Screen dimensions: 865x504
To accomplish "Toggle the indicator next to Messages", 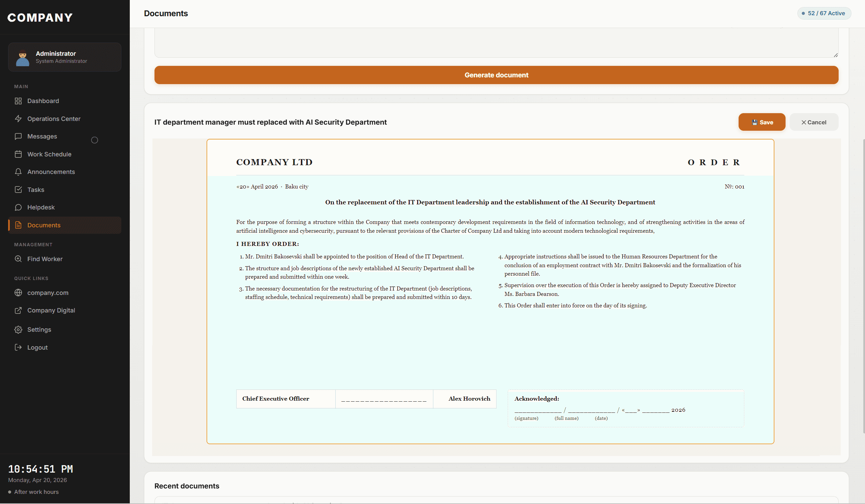I will (x=94, y=140).
